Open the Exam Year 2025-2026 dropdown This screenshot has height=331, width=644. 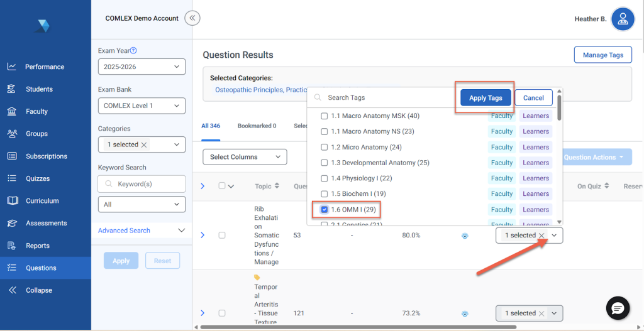point(142,67)
